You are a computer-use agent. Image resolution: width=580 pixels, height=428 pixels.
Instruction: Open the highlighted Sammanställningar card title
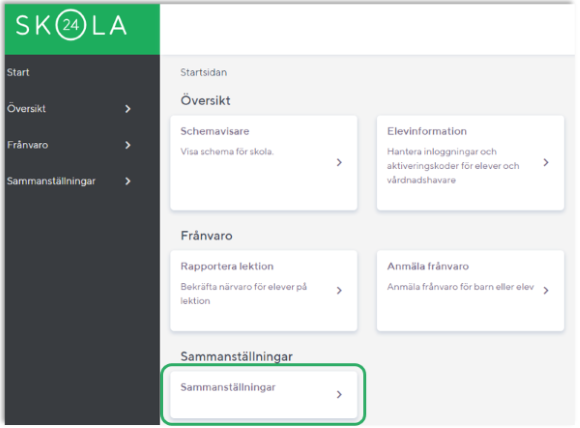tap(228, 387)
